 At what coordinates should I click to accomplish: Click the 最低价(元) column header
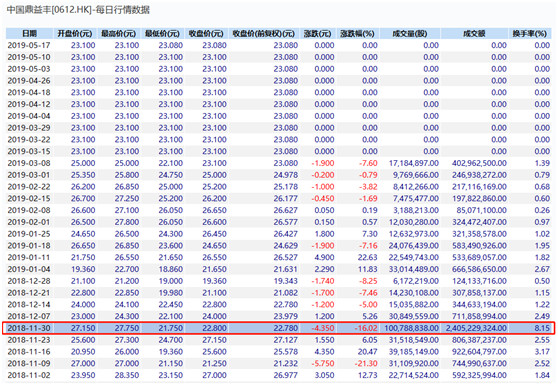click(162, 33)
